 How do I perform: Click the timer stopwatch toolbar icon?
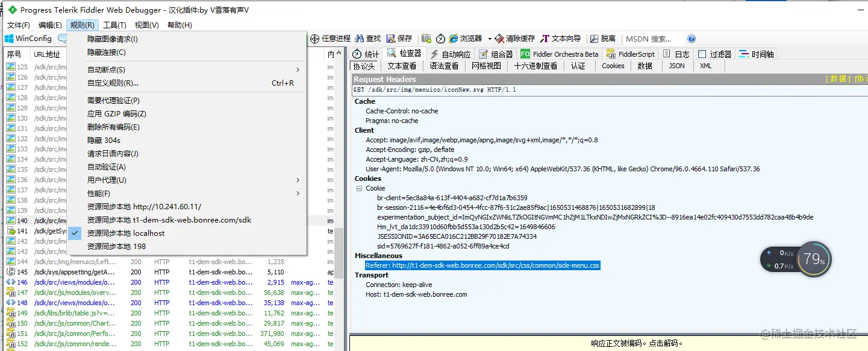click(x=441, y=39)
